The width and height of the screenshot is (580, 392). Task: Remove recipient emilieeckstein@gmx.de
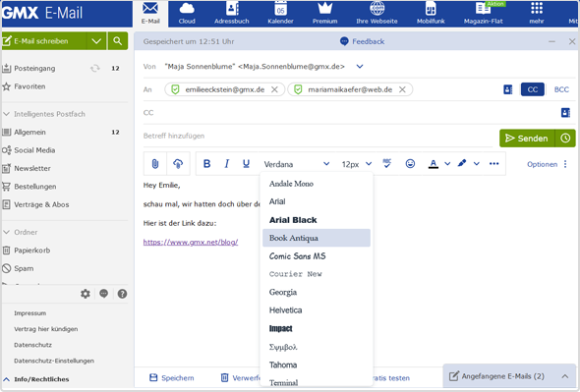pos(274,89)
